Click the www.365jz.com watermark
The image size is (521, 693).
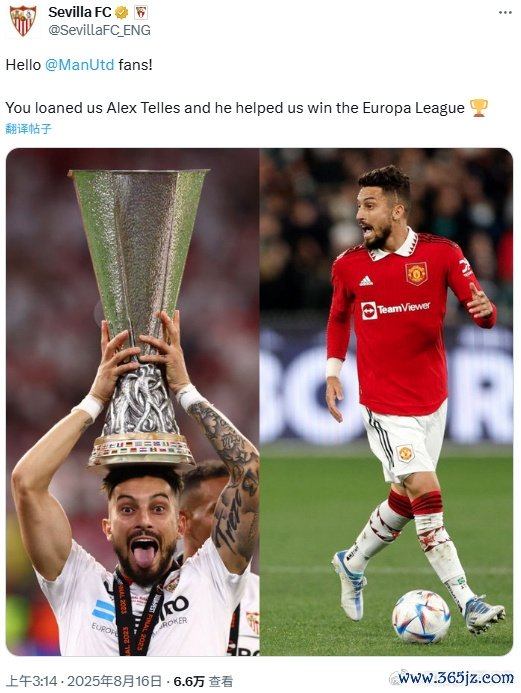[453, 677]
